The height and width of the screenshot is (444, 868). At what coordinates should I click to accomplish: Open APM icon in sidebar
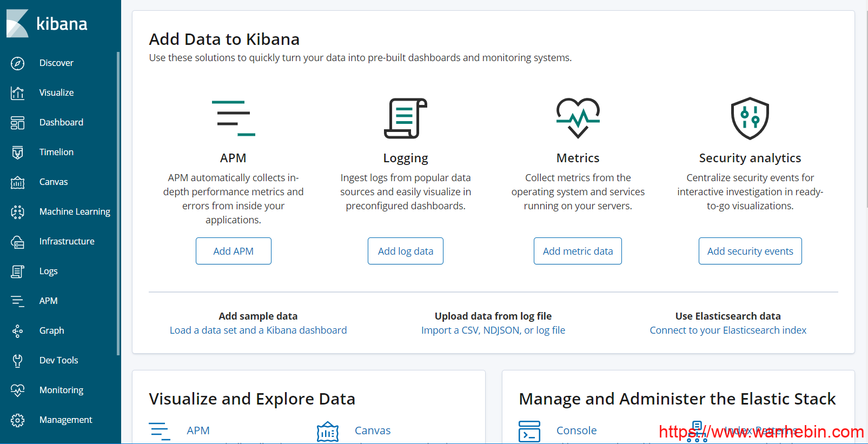click(x=17, y=301)
